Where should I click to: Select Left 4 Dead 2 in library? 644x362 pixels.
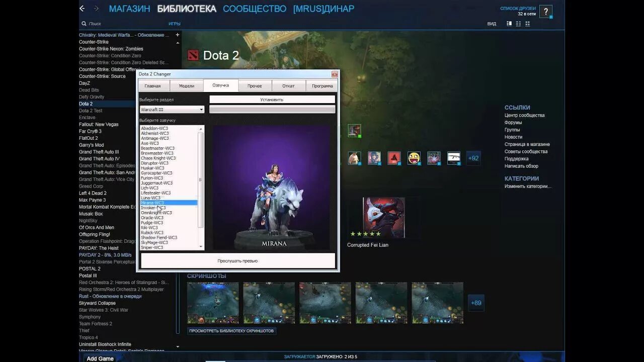point(93,193)
